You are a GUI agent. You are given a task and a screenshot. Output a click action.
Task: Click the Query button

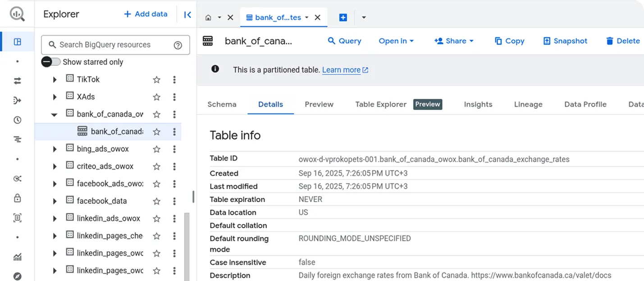tap(344, 41)
